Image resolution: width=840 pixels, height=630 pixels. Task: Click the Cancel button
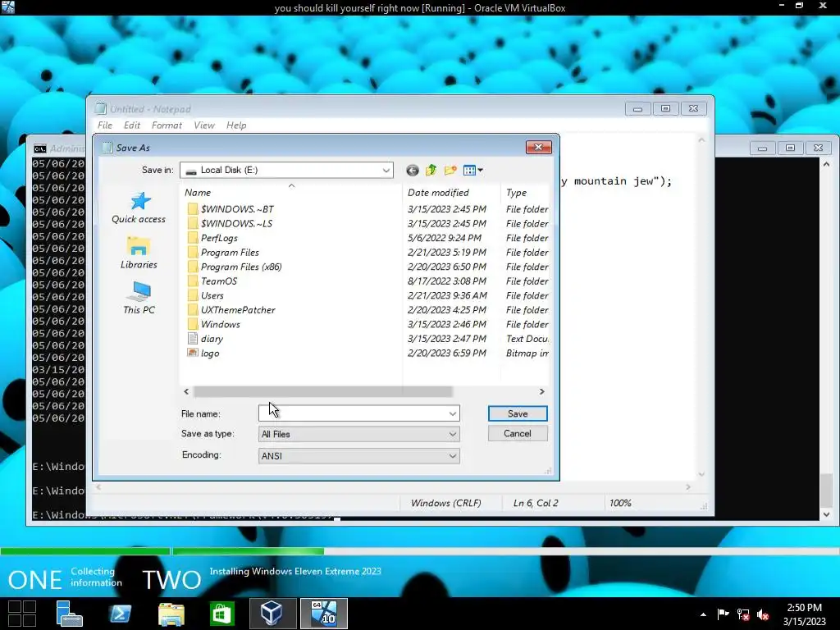click(x=518, y=433)
